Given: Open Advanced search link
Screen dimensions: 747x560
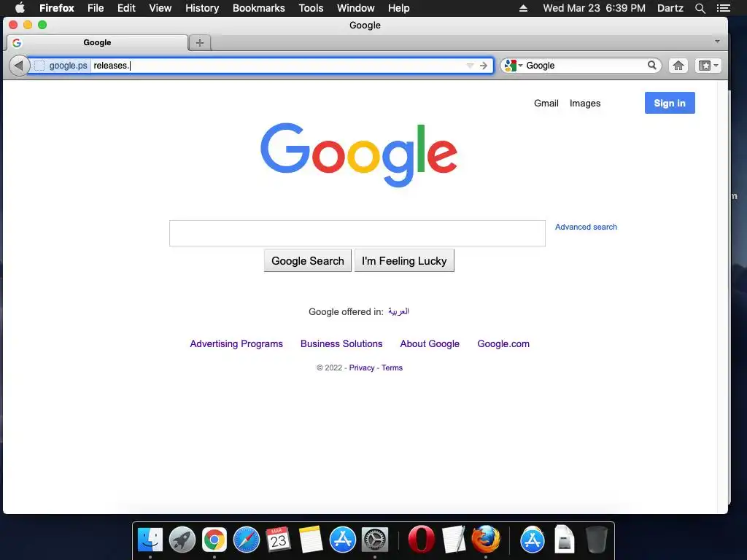Looking at the screenshot, I should tap(586, 227).
